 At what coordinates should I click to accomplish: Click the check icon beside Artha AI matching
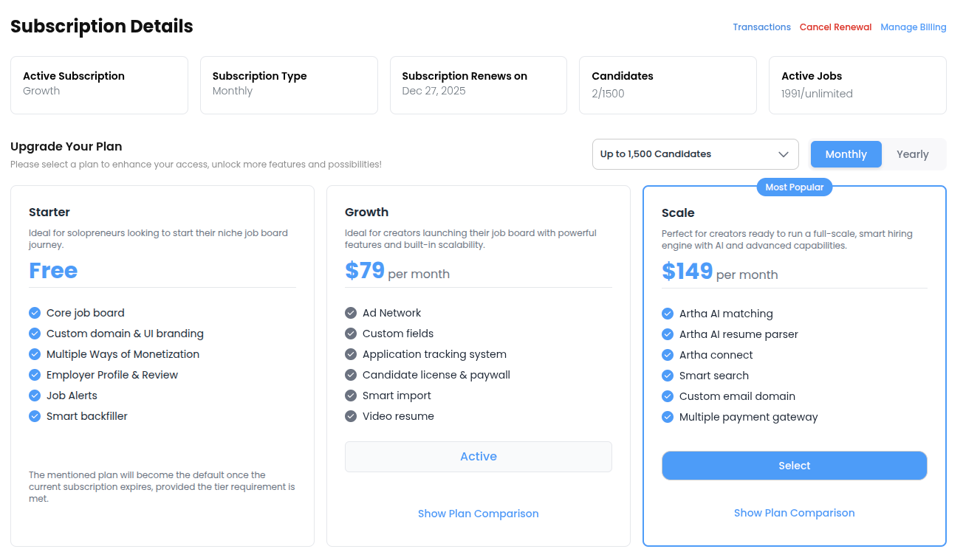[x=668, y=314]
